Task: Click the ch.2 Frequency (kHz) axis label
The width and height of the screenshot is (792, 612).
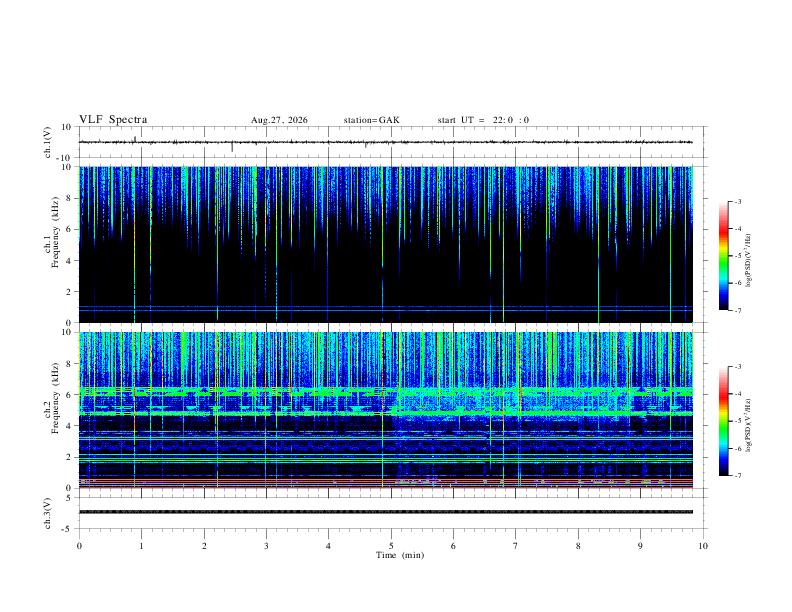Action: pos(51,410)
